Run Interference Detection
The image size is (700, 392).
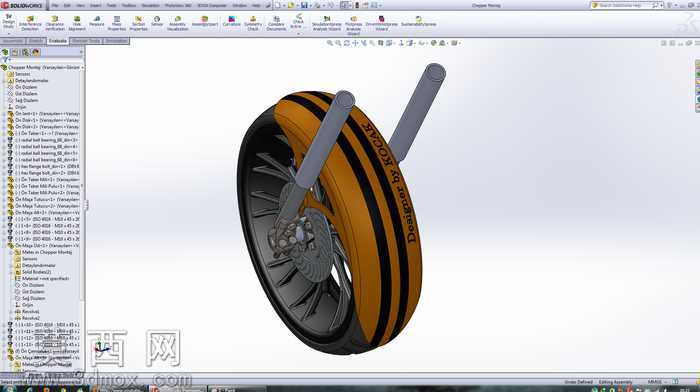[30, 23]
